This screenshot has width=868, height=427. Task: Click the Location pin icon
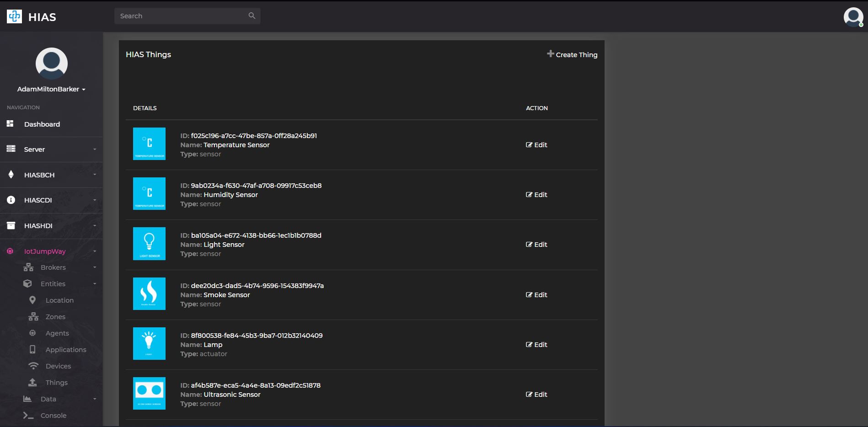[32, 300]
